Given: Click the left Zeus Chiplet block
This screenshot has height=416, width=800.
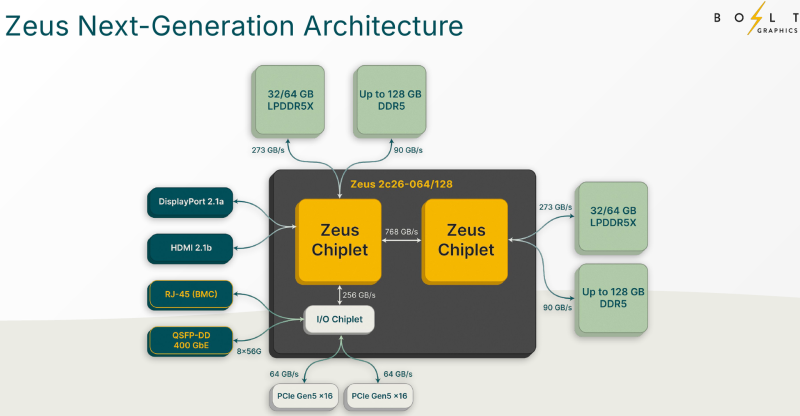Looking at the screenshot, I should pyautogui.click(x=339, y=241).
